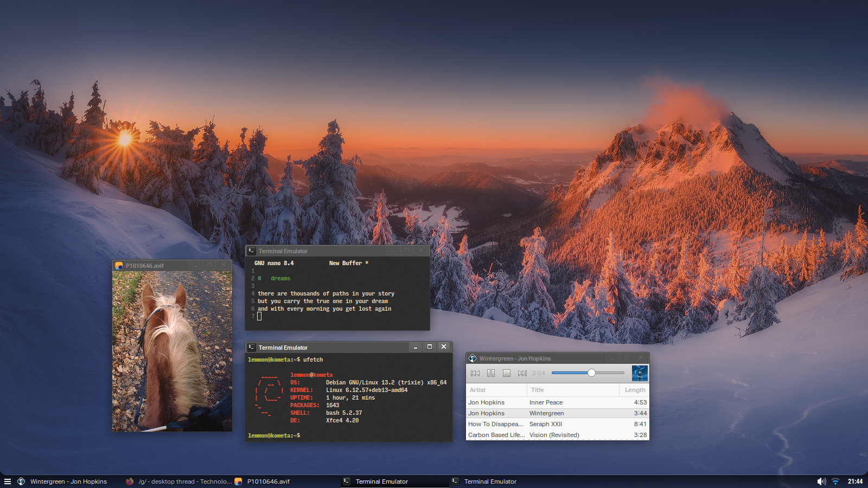Click the "KERNEL:" label in ufetch output

pyautogui.click(x=302, y=390)
